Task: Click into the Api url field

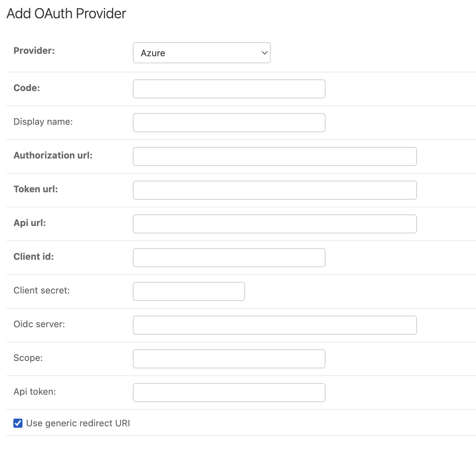Action: (274, 224)
